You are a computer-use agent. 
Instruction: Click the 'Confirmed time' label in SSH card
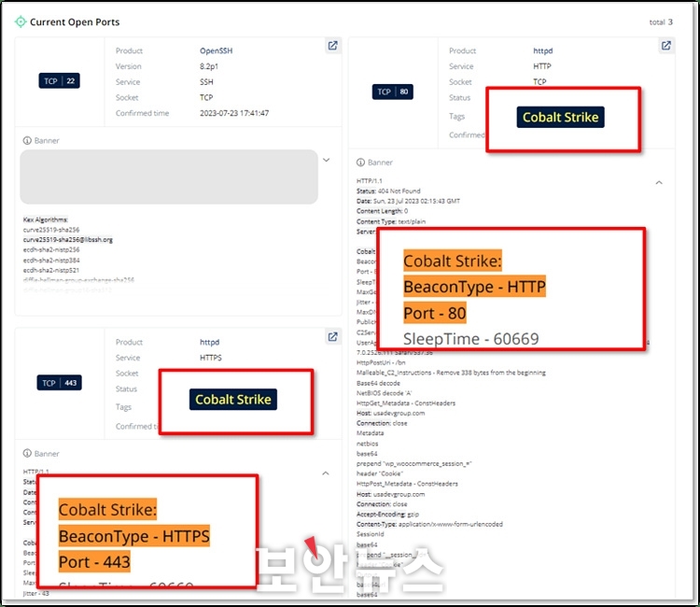click(143, 113)
